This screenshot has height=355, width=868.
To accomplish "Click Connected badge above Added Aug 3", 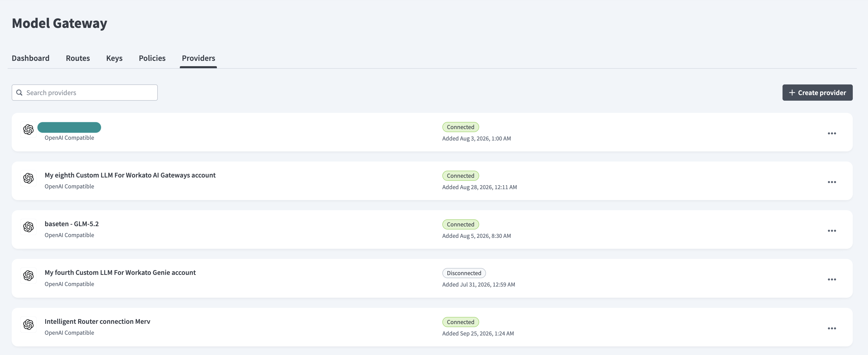I will [x=461, y=127].
